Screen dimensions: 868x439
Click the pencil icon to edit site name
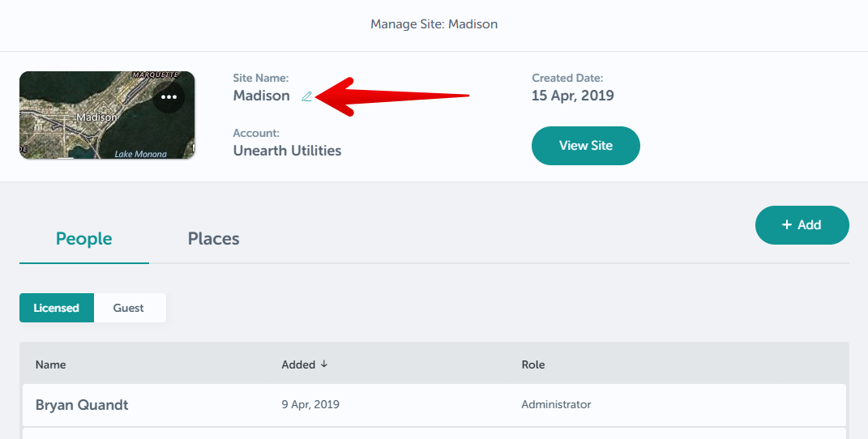[x=306, y=96]
